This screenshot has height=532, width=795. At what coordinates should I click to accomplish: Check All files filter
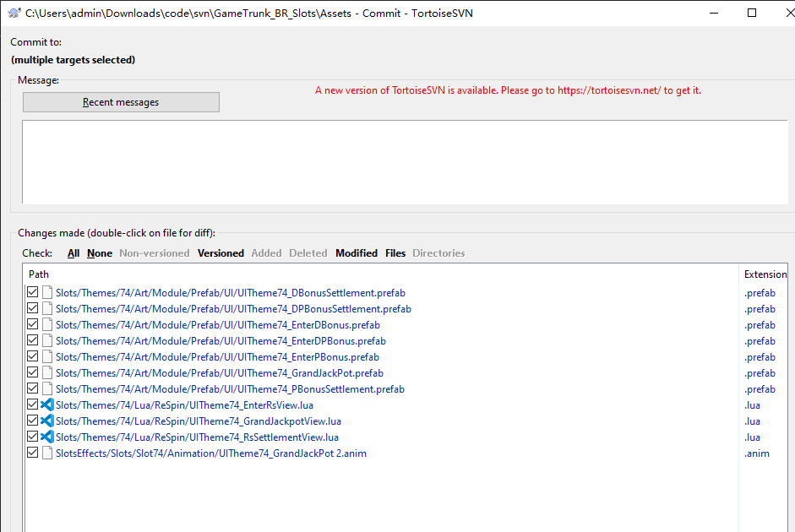pos(74,253)
